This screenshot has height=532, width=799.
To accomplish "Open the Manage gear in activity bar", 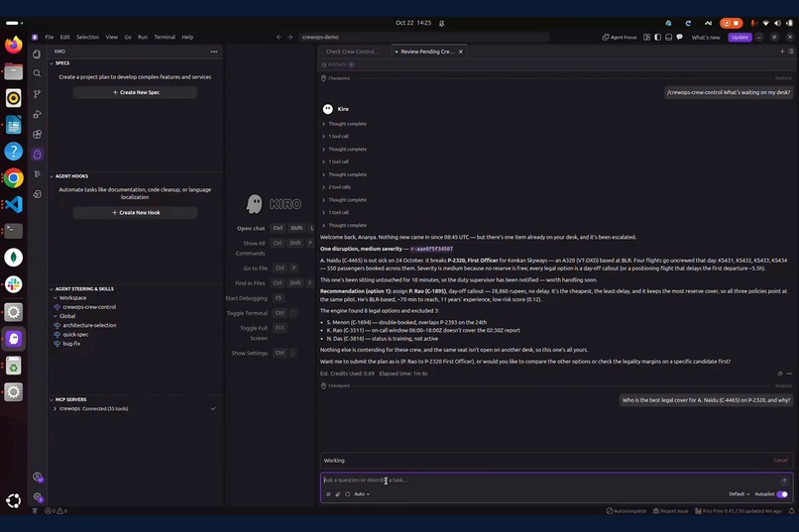I will 38,497.
